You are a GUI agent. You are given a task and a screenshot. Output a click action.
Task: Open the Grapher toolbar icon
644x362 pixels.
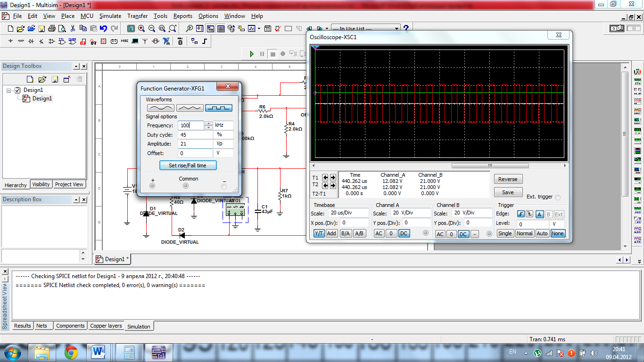point(252,28)
